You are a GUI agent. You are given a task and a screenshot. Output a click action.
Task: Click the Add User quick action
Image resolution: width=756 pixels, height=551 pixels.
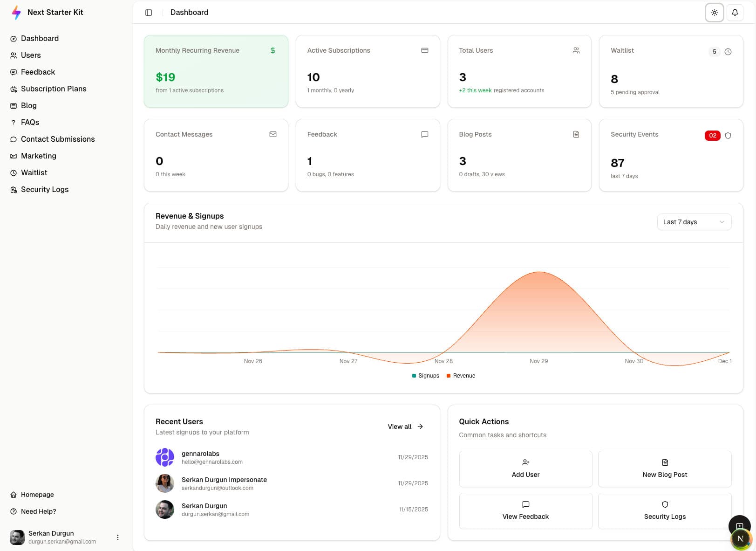525,468
